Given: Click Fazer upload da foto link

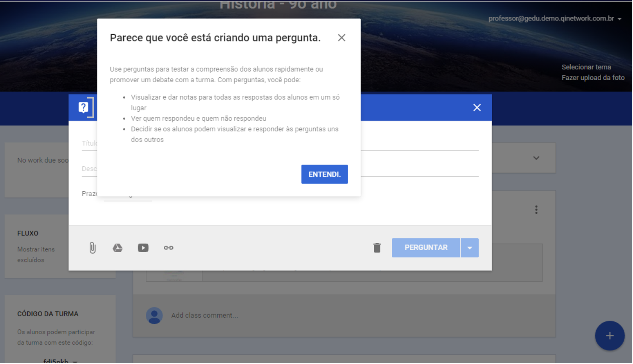Looking at the screenshot, I should (592, 78).
